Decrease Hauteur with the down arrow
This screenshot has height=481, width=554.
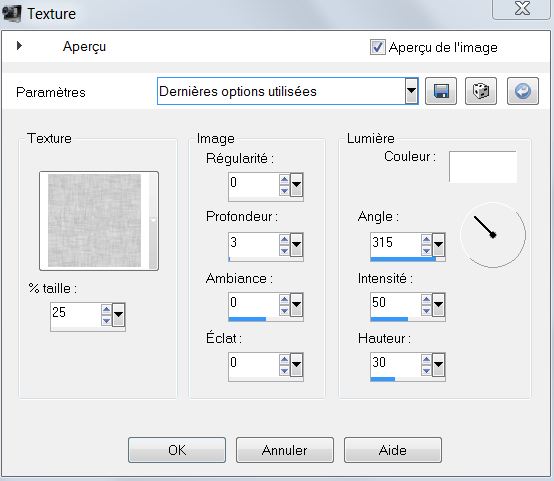pyautogui.click(x=426, y=370)
